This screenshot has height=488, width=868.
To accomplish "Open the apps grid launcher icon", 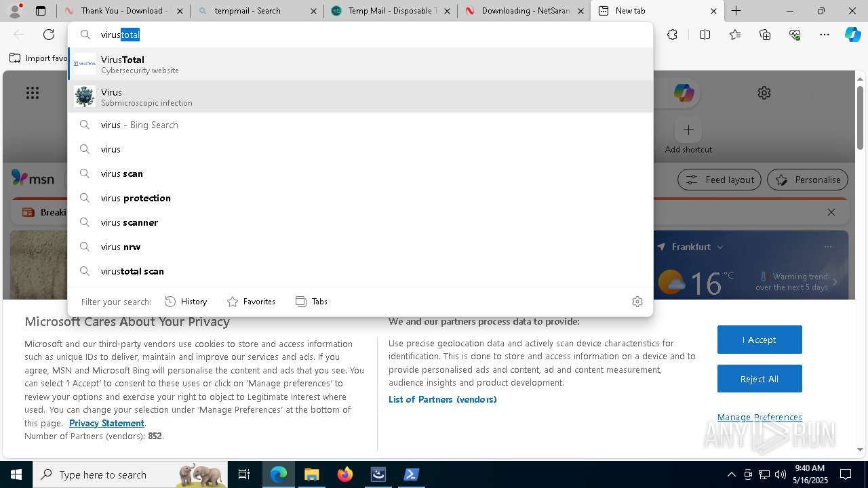I will point(32,93).
